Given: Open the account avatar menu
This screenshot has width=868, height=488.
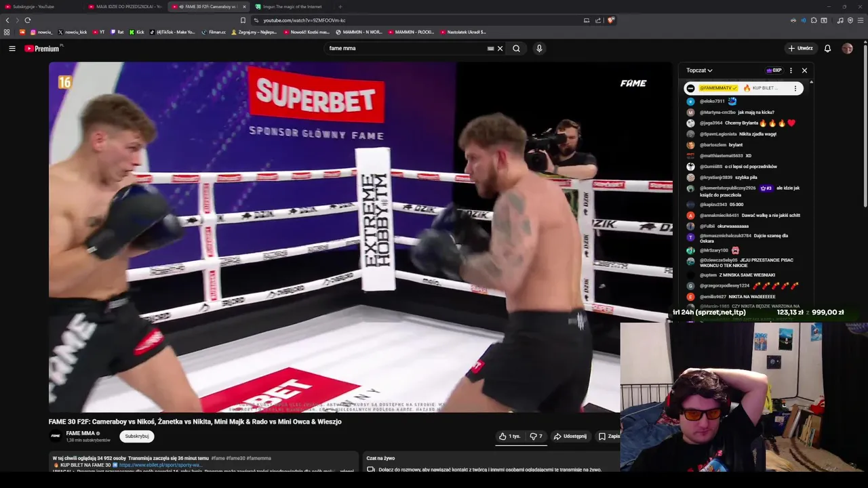Looking at the screenshot, I should [x=847, y=48].
